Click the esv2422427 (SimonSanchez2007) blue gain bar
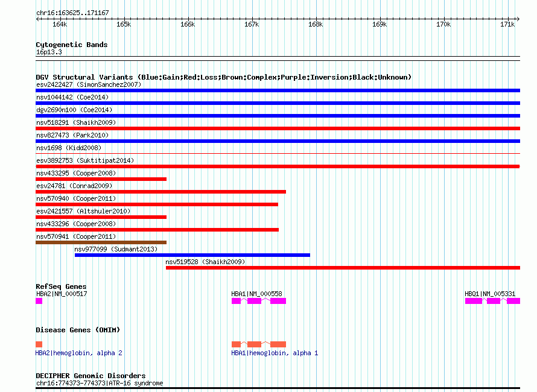 (278, 90)
